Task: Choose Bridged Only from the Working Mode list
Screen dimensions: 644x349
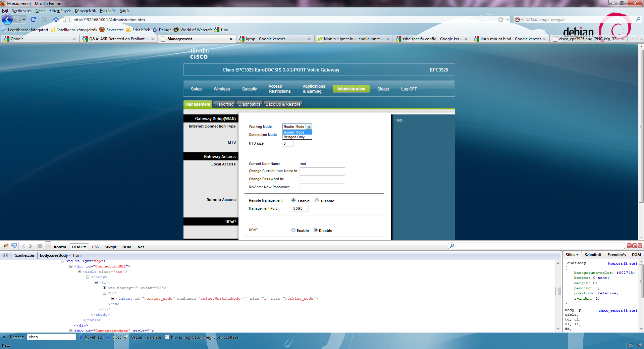Action: tap(294, 137)
